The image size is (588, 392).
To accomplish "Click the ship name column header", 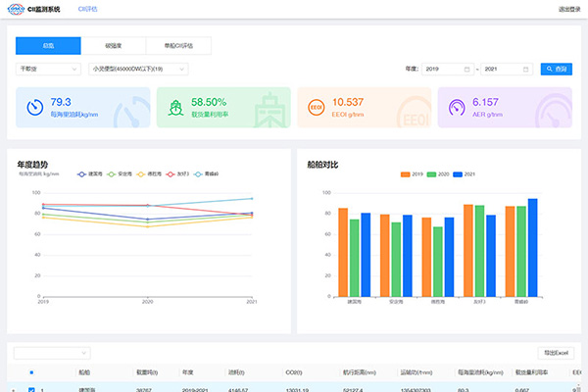I will point(84,372).
